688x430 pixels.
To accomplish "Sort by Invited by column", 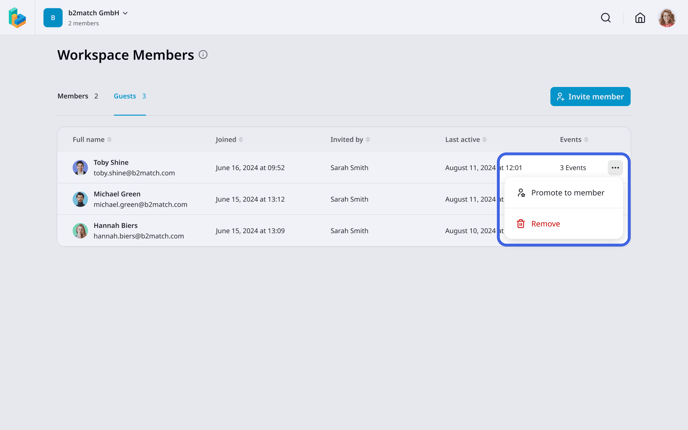I will point(350,140).
